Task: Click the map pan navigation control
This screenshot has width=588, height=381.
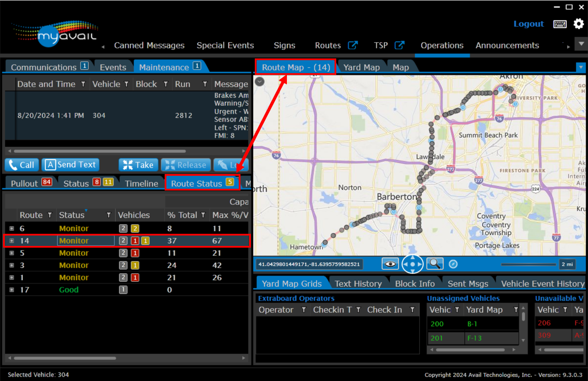Action: coord(413,264)
